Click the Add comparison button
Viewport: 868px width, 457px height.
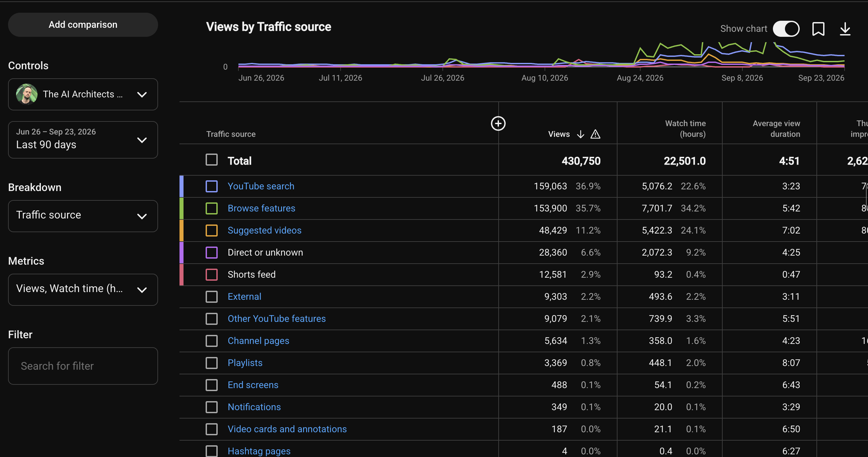pos(83,24)
